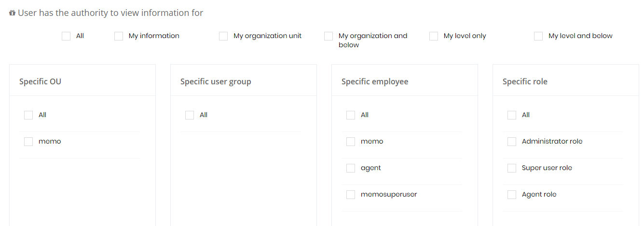Select All under Specific employee
Screen dimensions: 644x226
click(351, 115)
